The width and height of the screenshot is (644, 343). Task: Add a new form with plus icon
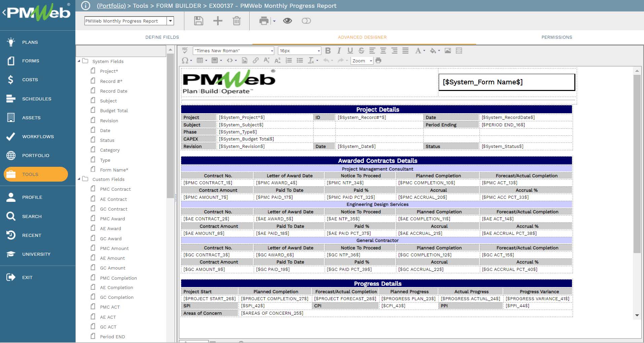[x=218, y=21]
